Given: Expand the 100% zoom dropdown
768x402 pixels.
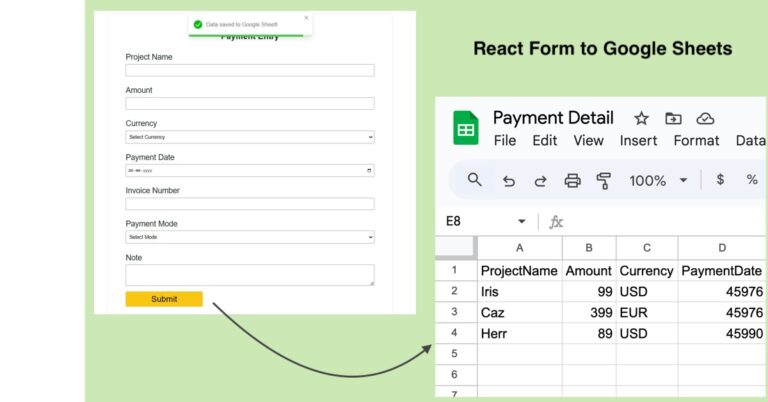Looking at the screenshot, I should (x=684, y=180).
